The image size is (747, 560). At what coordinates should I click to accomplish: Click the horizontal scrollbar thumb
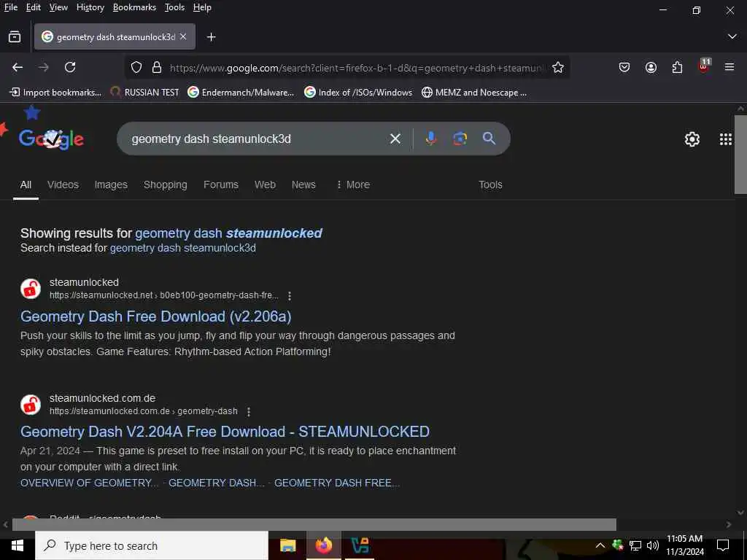click(314, 524)
